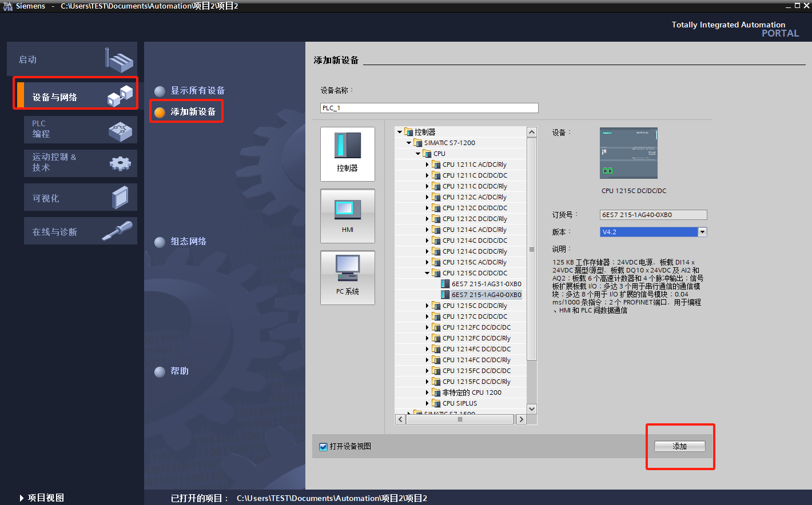Expand CPU 1212C DC/DC/DC node
Viewport: 812px width, 505px height.
tap(427, 208)
